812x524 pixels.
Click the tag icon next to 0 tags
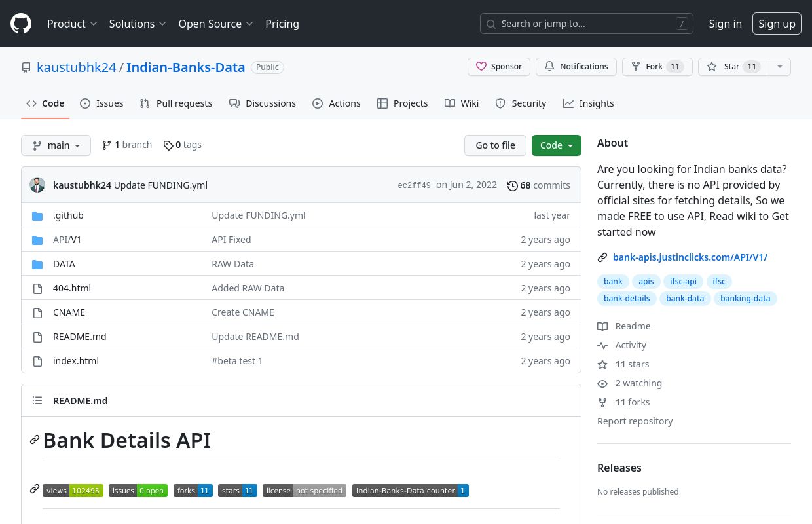[168, 145]
